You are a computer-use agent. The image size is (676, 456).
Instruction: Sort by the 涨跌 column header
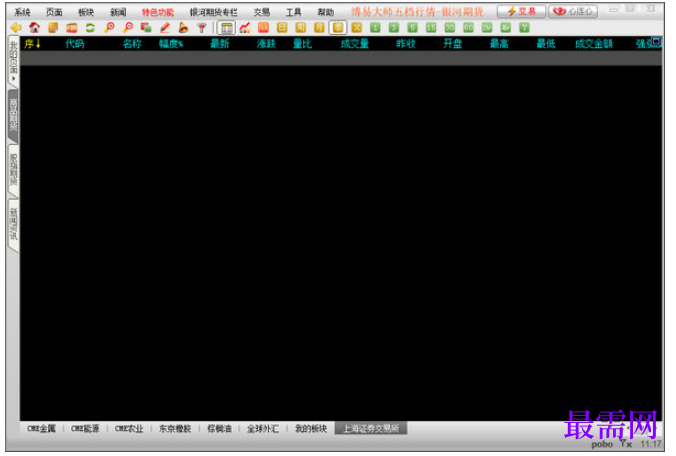click(266, 44)
